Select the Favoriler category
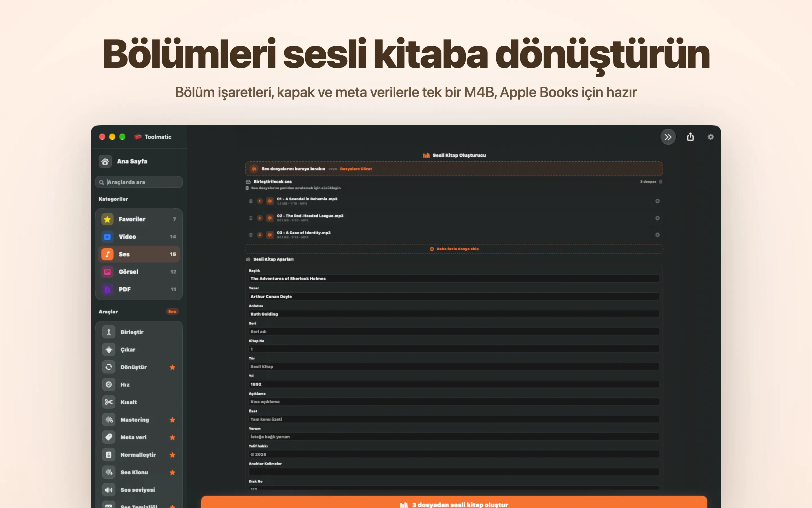This screenshot has width=812, height=508. (x=139, y=219)
